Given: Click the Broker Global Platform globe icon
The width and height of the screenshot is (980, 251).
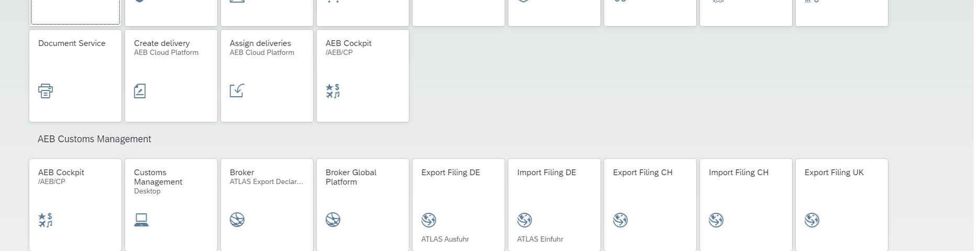Looking at the screenshot, I should pyautogui.click(x=333, y=220).
